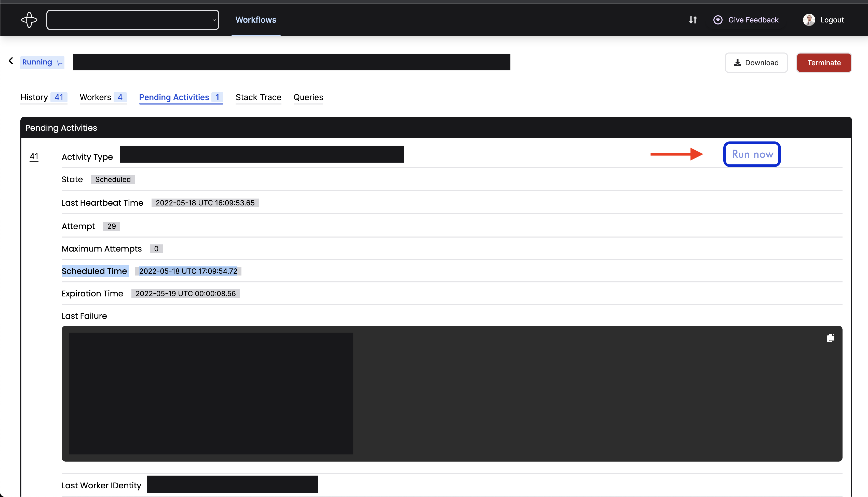
Task: Click the data encoder arrows icon in top bar
Action: pos(692,19)
